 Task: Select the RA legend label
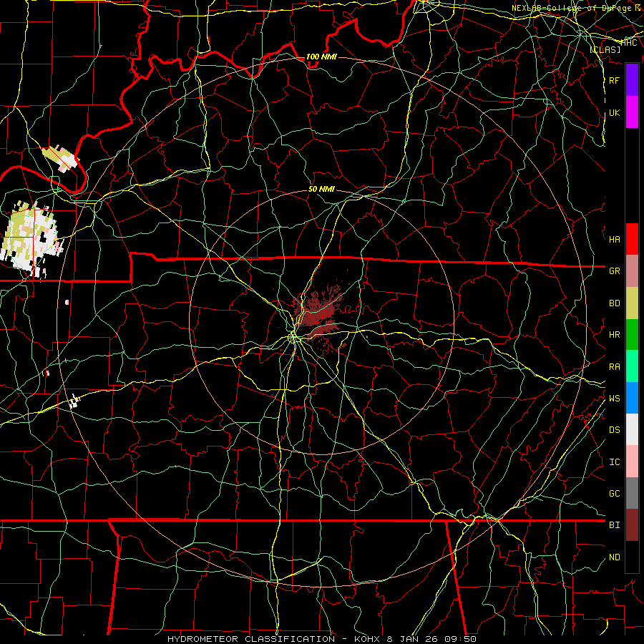click(614, 367)
